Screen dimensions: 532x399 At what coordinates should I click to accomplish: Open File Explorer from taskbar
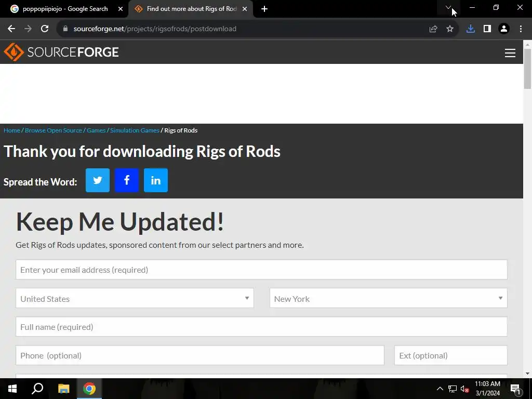[63, 389]
